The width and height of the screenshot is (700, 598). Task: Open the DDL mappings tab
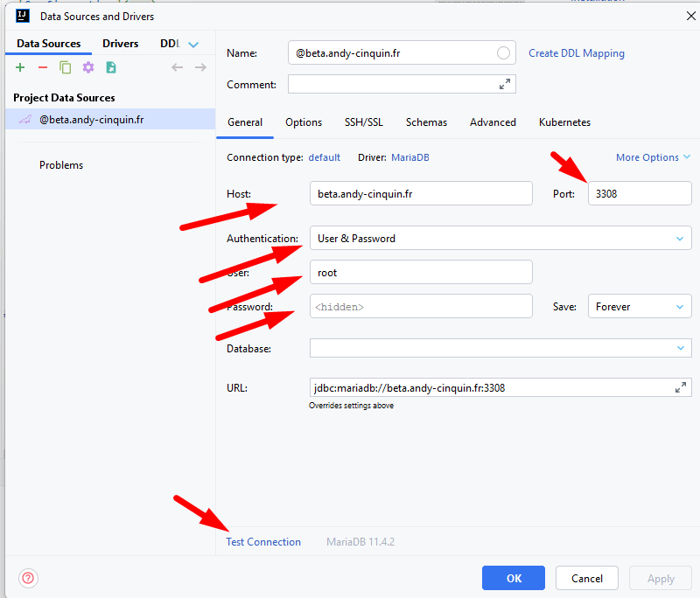(170, 44)
